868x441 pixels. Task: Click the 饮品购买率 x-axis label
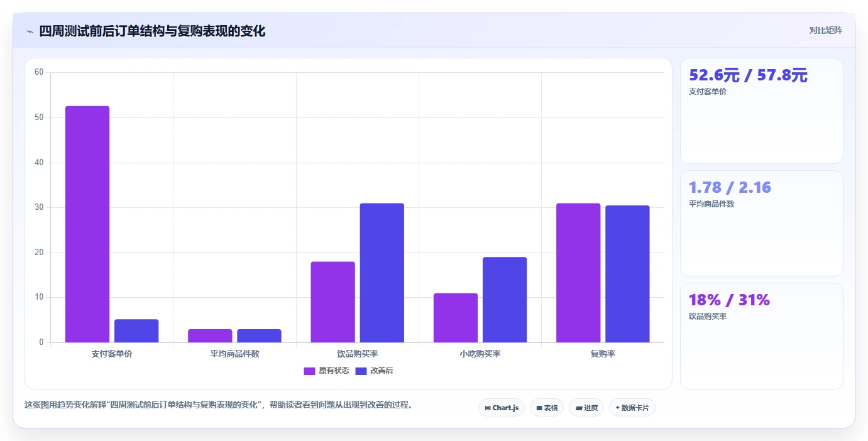coord(357,354)
